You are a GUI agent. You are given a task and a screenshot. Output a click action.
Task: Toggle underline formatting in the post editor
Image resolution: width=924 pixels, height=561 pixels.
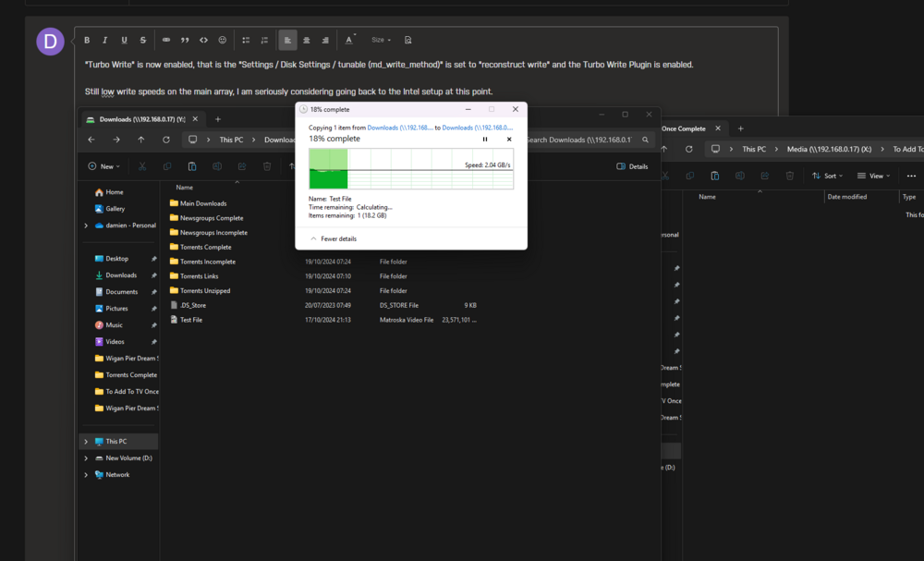click(124, 40)
